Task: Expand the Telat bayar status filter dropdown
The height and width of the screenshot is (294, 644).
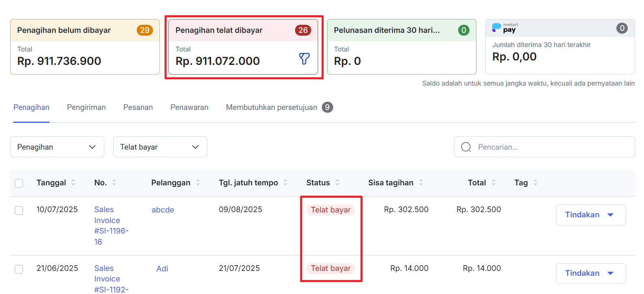Action: click(x=160, y=147)
